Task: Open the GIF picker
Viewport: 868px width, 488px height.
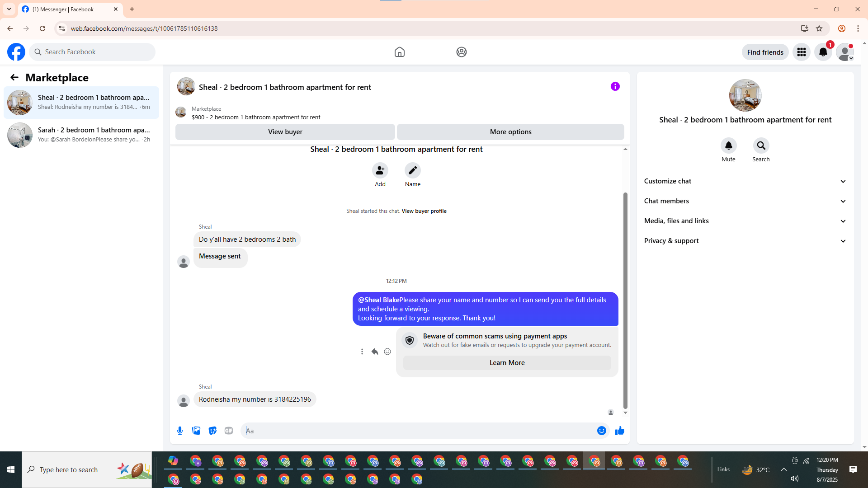Action: click(229, 431)
